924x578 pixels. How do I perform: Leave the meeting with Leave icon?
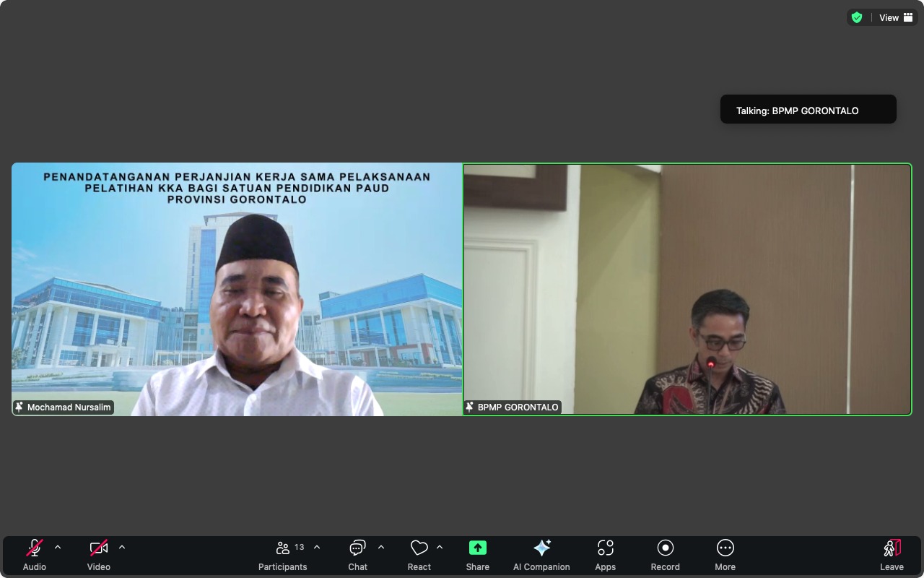pyautogui.click(x=892, y=548)
